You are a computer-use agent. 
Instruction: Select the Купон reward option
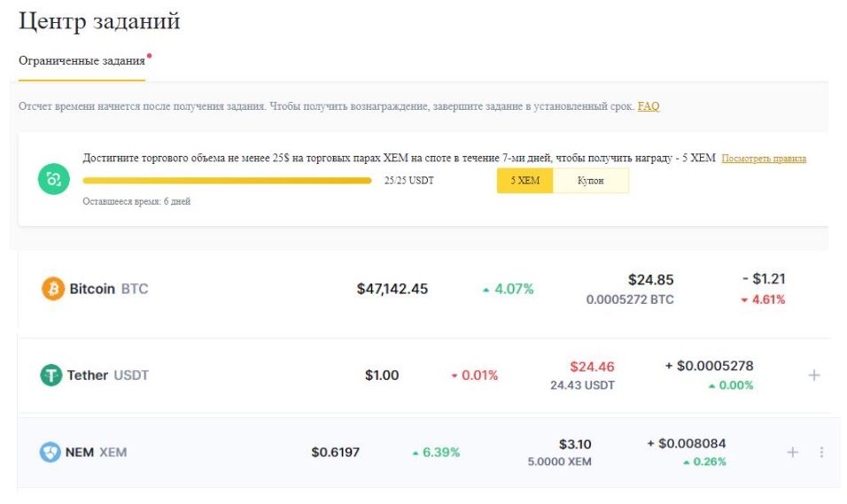click(591, 181)
